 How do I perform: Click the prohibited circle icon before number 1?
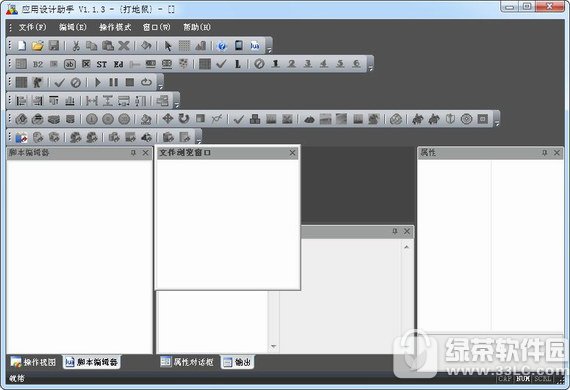pyautogui.click(x=259, y=64)
